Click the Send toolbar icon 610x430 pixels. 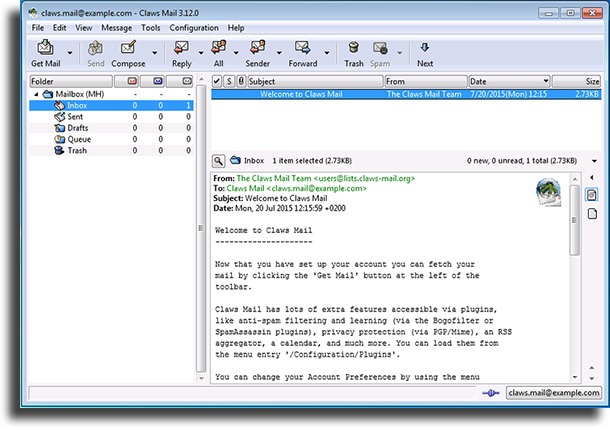click(95, 48)
